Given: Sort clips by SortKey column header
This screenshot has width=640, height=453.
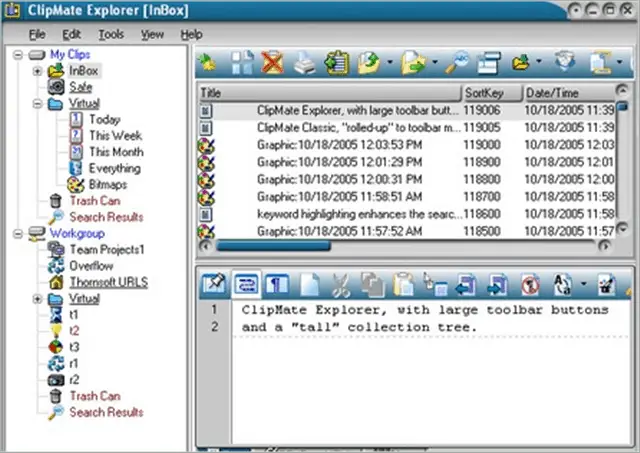Looking at the screenshot, I should (492, 93).
